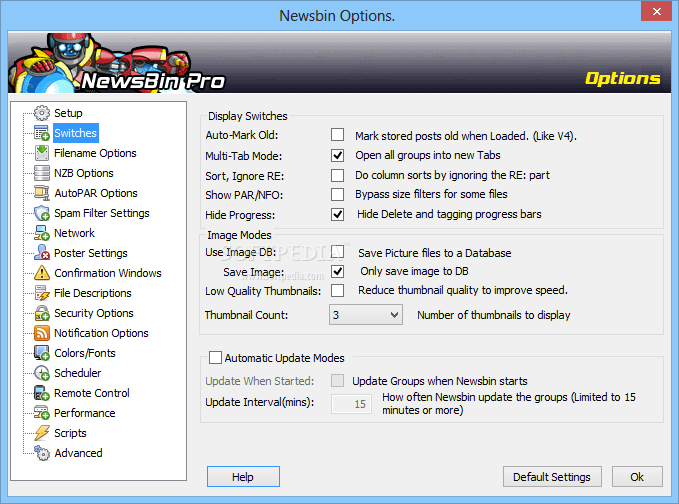Viewport: 679px width, 504px height.
Task: Select Poster Settings entry
Action: click(91, 253)
